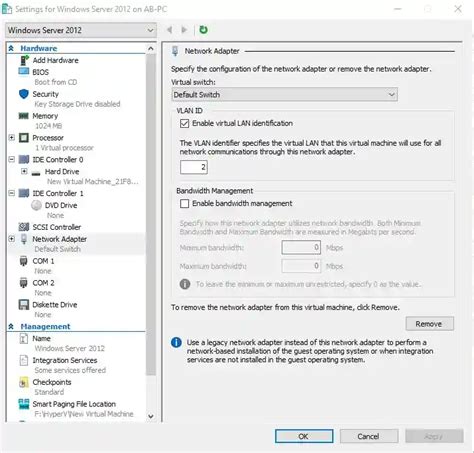
Task: Click the OK button
Action: (304, 436)
